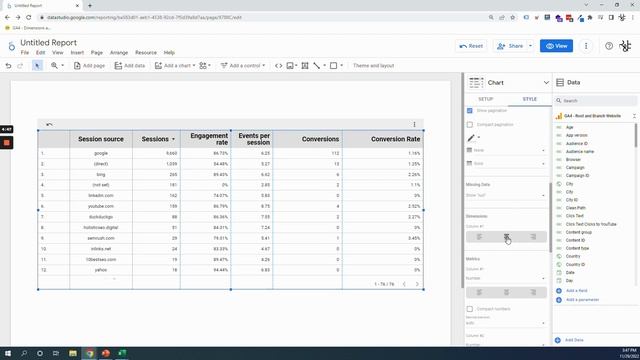Click the table's reset arrow icon
The width and height of the screenshot is (640, 360).
tap(49, 124)
